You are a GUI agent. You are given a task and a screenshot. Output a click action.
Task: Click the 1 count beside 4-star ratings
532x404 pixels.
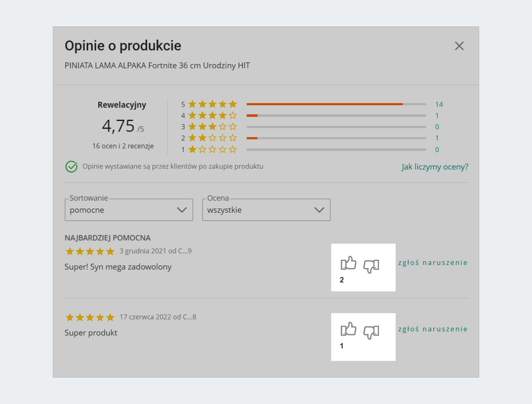click(437, 116)
